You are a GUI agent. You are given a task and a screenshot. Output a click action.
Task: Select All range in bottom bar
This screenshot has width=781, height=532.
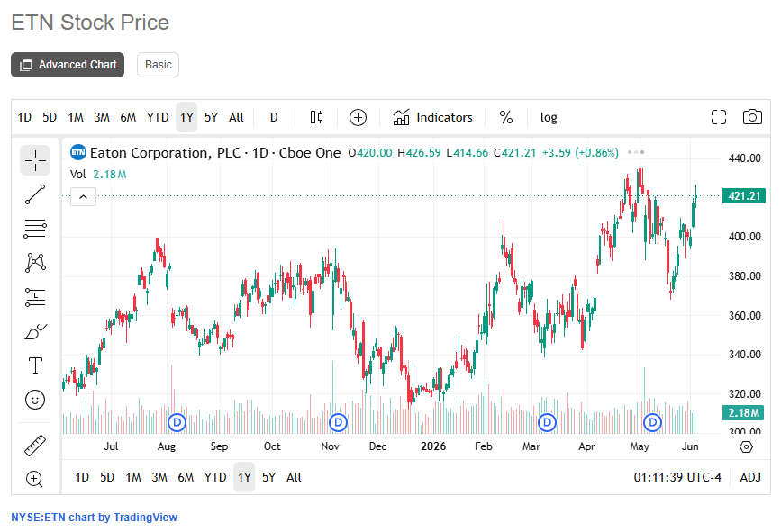coord(294,477)
